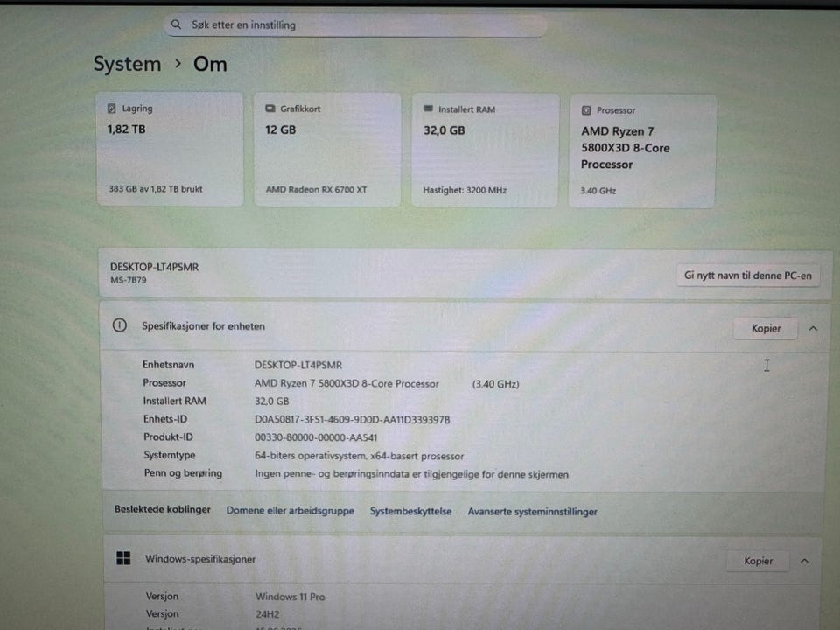
Task: Click the Systemtype value '64-biters operativsystem'
Action: pos(359,456)
